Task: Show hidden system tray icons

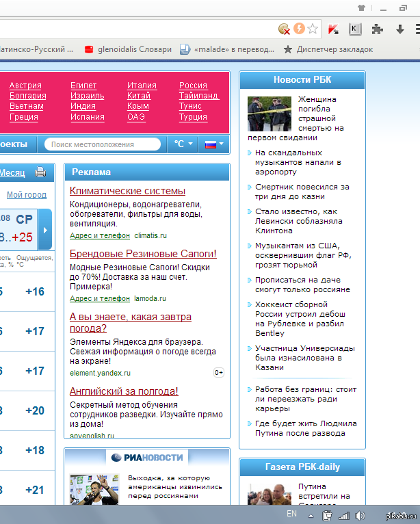Action: click(310, 515)
